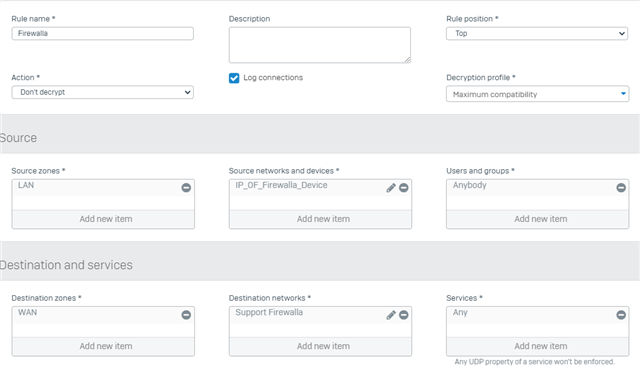Image resolution: width=640 pixels, height=378 pixels.
Task: Remove Anybody from Users and groups
Action: (x=621, y=188)
